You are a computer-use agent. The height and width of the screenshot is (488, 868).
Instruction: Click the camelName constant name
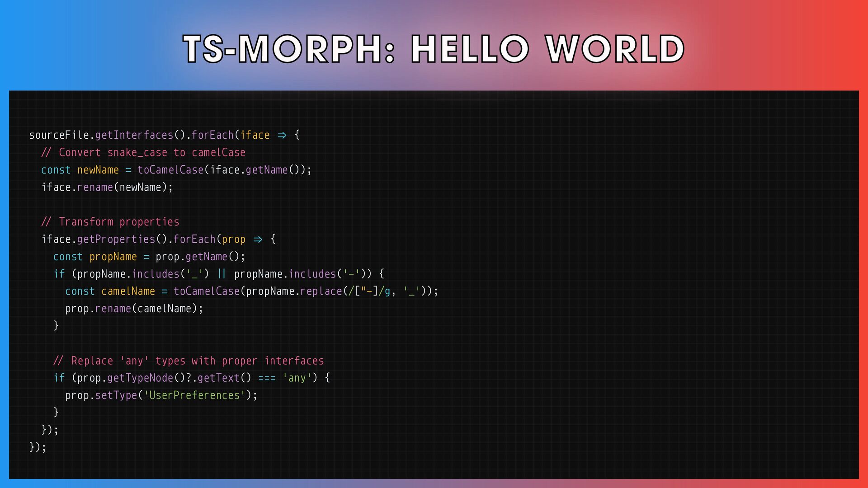tap(128, 291)
